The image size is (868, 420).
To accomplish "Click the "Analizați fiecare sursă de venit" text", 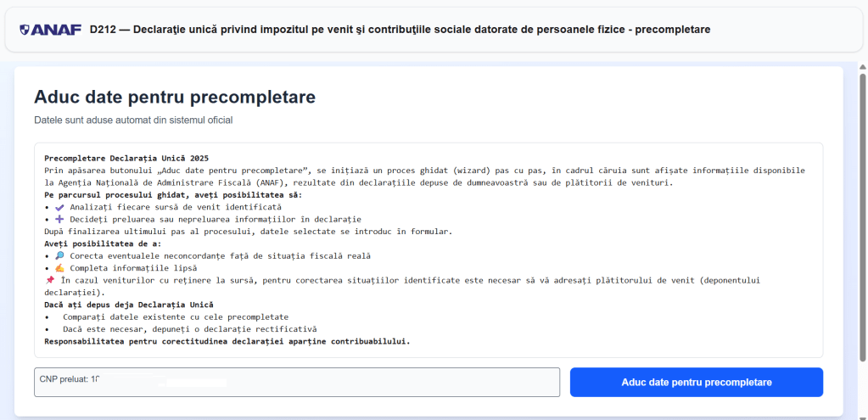I will point(176,207).
